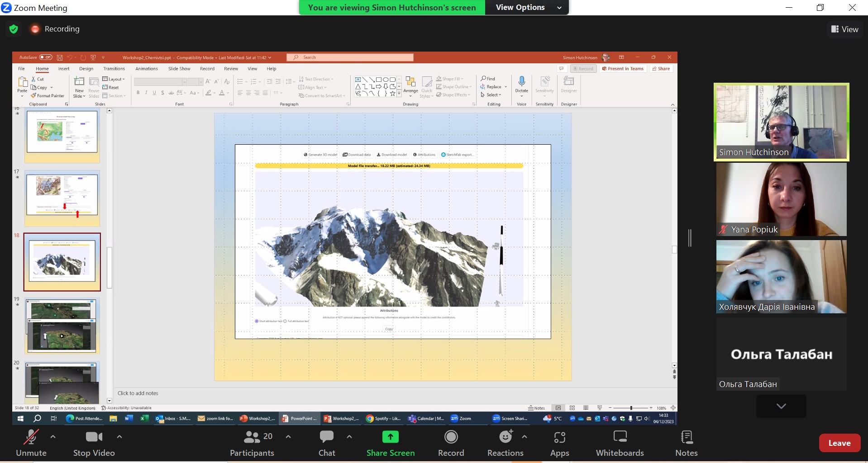Toggle Strikethrough formatting
This screenshot has width=868, height=463.
point(171,93)
